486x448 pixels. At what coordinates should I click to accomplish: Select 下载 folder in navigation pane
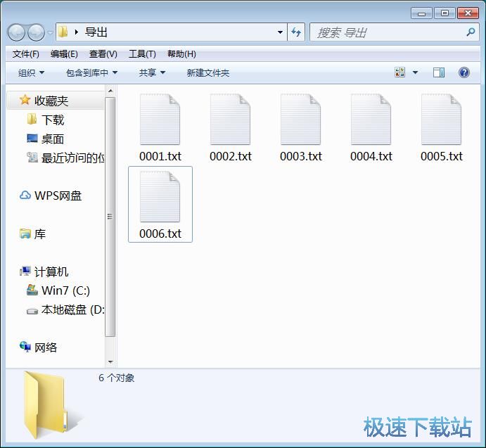[x=46, y=120]
